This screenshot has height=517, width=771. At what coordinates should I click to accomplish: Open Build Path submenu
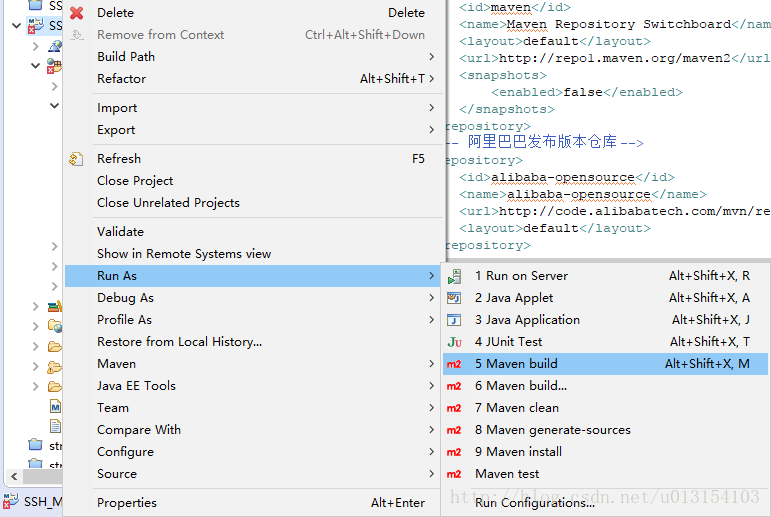pos(254,57)
